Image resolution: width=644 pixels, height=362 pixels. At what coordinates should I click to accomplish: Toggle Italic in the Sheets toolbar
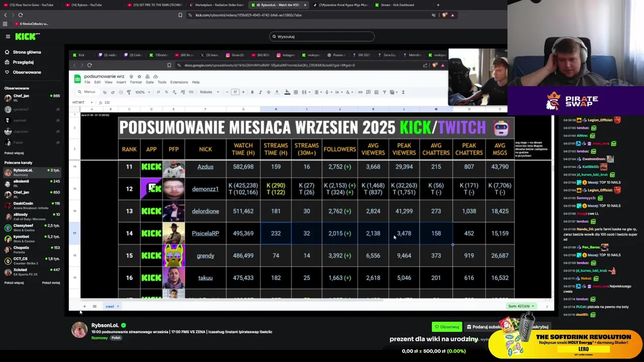[x=260, y=92]
